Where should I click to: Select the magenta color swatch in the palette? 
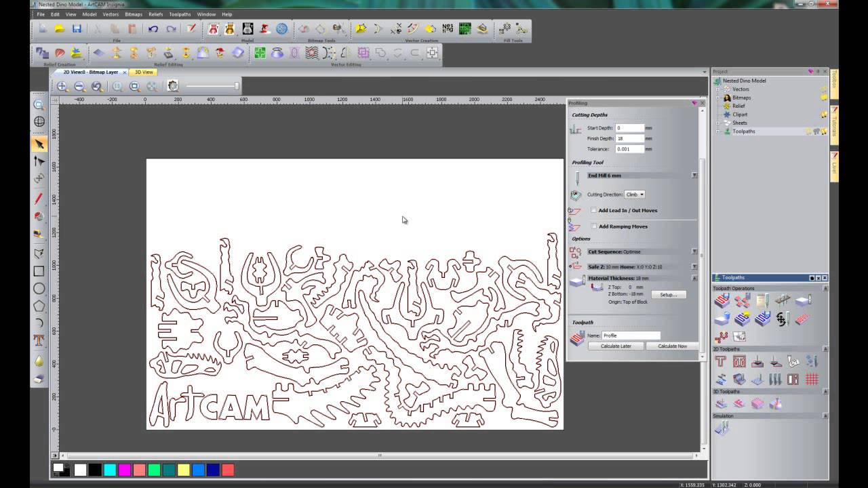[124, 470]
